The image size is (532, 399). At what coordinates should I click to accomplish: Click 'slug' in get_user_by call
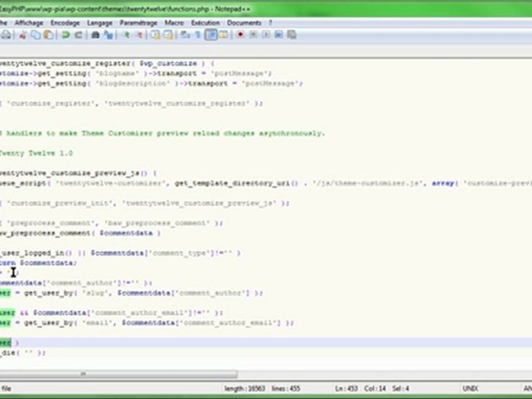[x=95, y=293]
